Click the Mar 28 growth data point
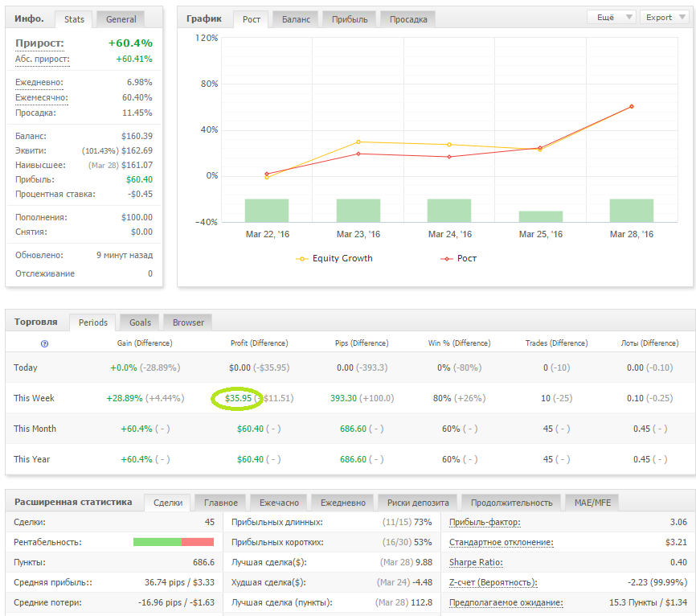Screen dimensions: 696x616 [x=631, y=107]
